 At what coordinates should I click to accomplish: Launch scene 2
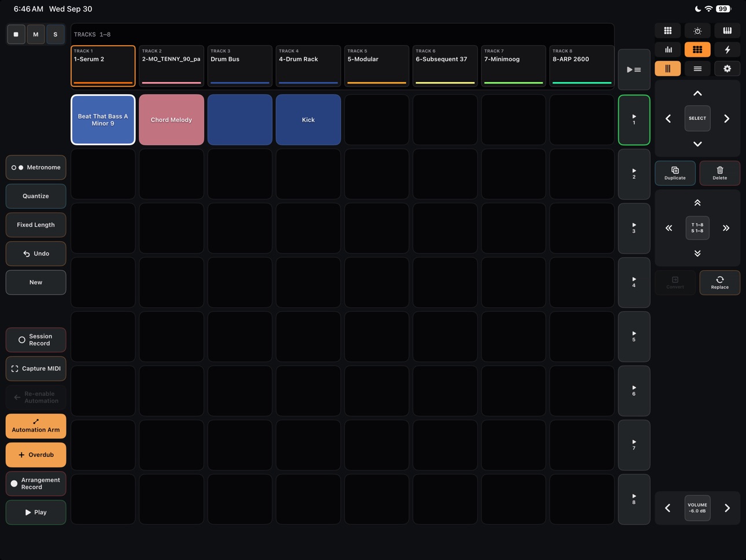pos(634,174)
